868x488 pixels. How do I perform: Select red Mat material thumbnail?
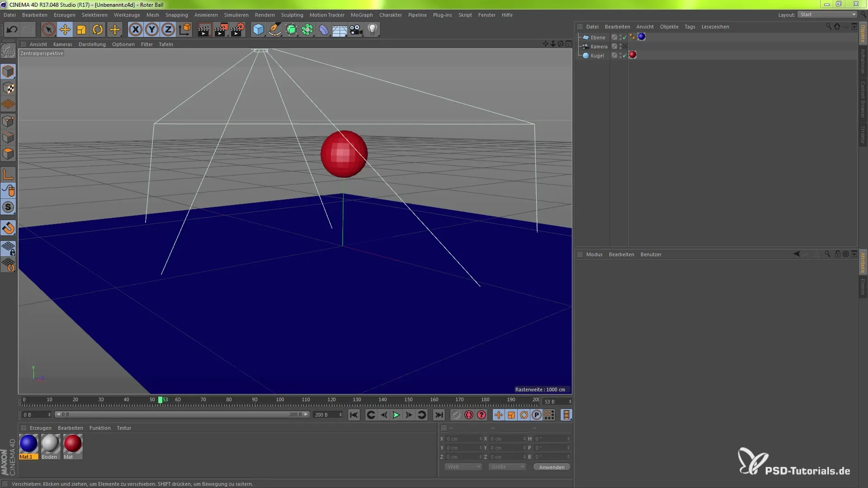click(x=72, y=444)
